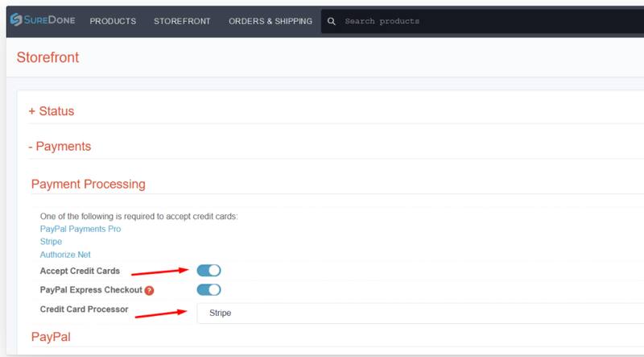This screenshot has width=644, height=357.
Task: Follow the PayPal Payments Pro link
Action: [80, 229]
